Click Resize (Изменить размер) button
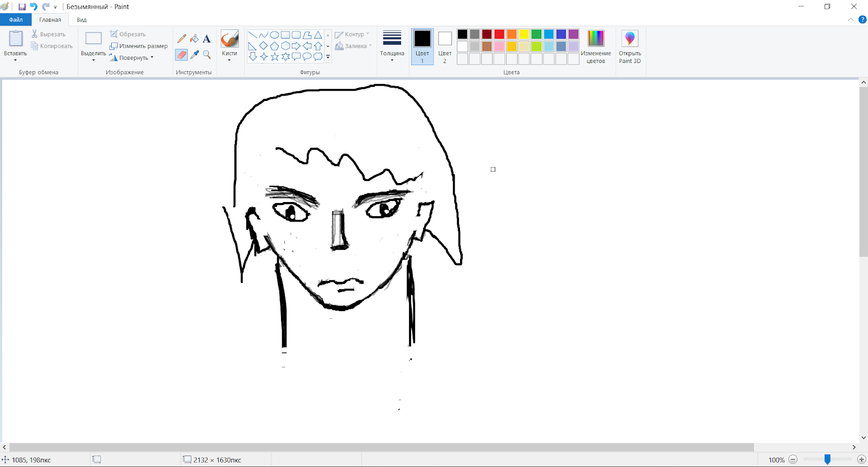Image resolution: width=868 pixels, height=467 pixels. coord(139,46)
